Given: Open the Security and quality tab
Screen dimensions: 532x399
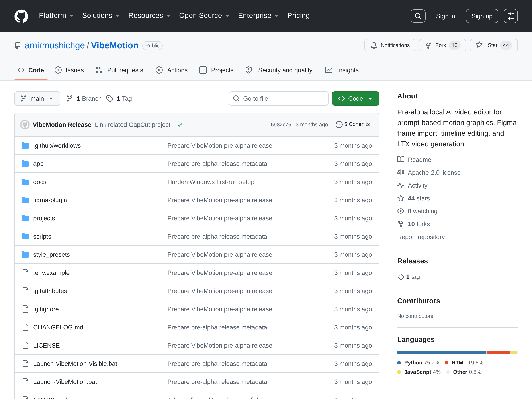Looking at the screenshot, I should tap(279, 70).
